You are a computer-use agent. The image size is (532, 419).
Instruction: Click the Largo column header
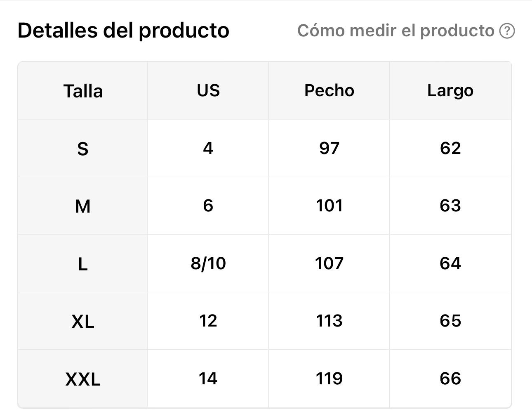pyautogui.click(x=450, y=90)
